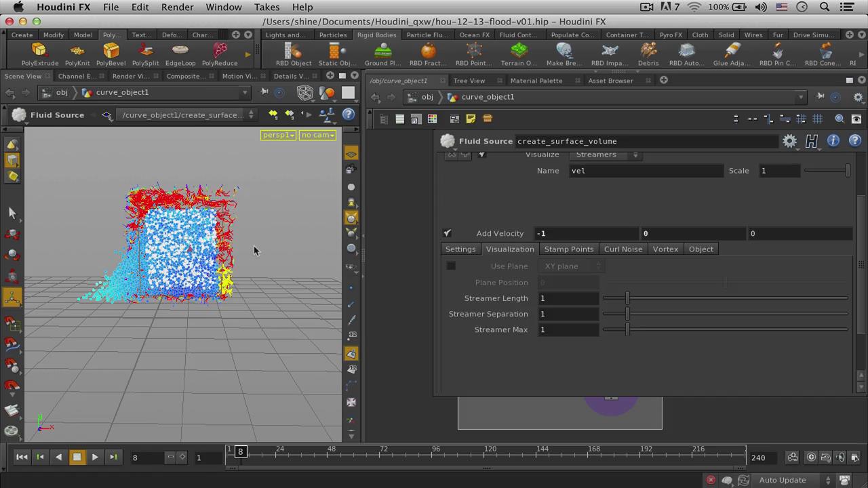
Task: Open the Houdini H icon in parameter pane
Action: pos(812,141)
